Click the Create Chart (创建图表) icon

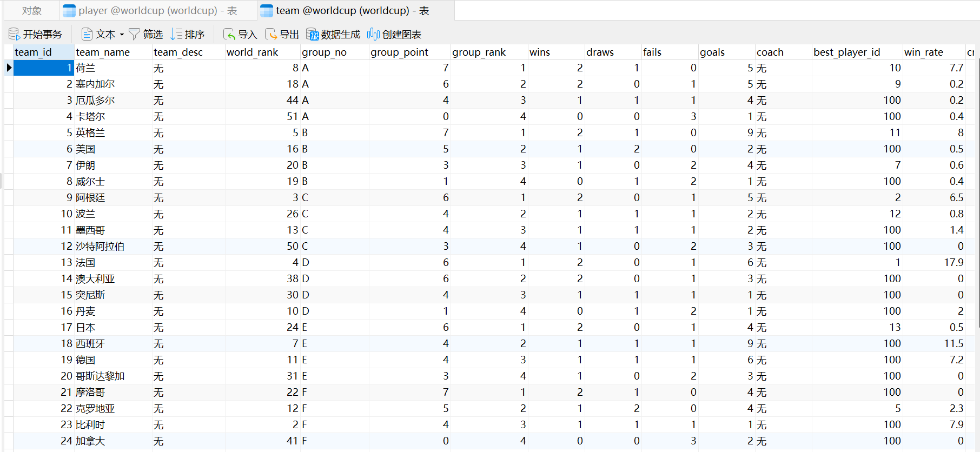coord(373,34)
